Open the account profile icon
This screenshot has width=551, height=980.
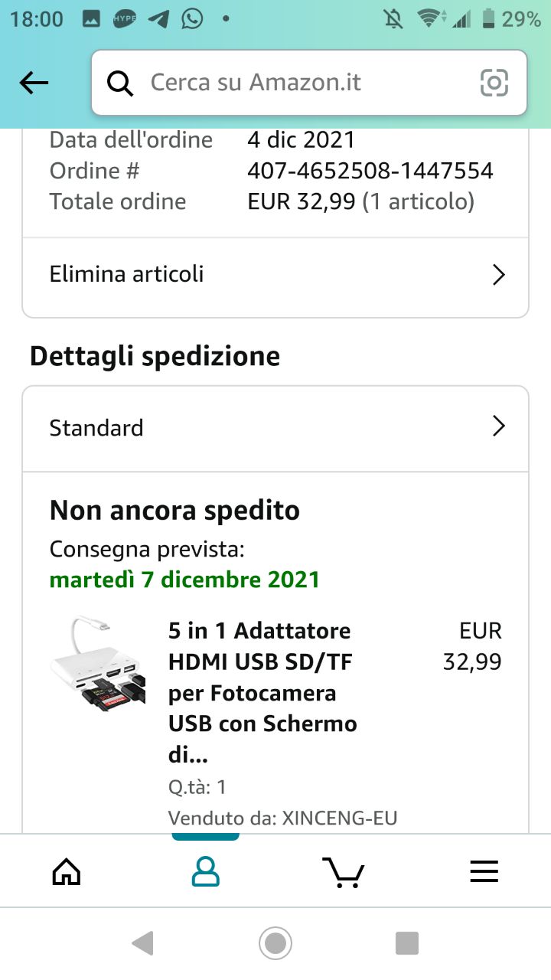pos(205,871)
